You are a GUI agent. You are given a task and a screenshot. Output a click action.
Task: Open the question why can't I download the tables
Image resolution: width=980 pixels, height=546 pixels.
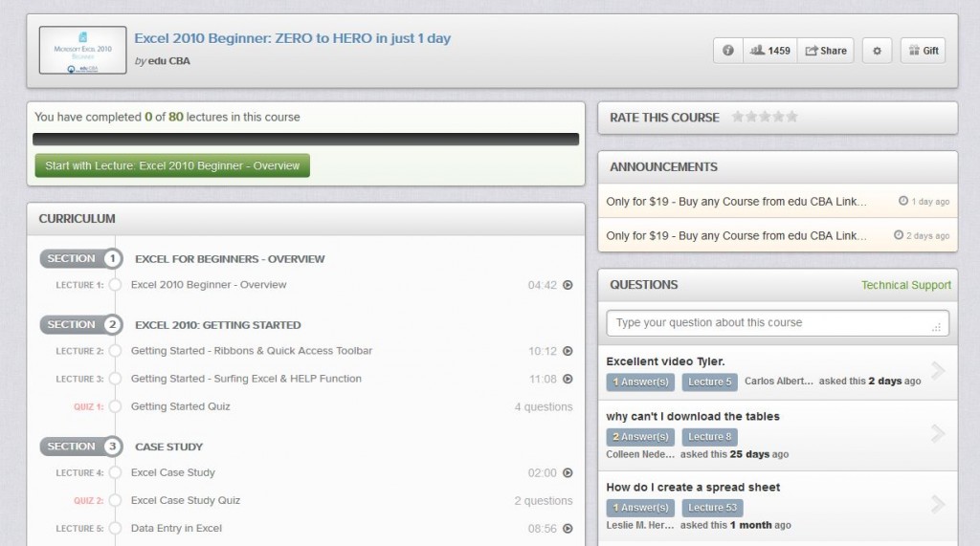click(693, 416)
